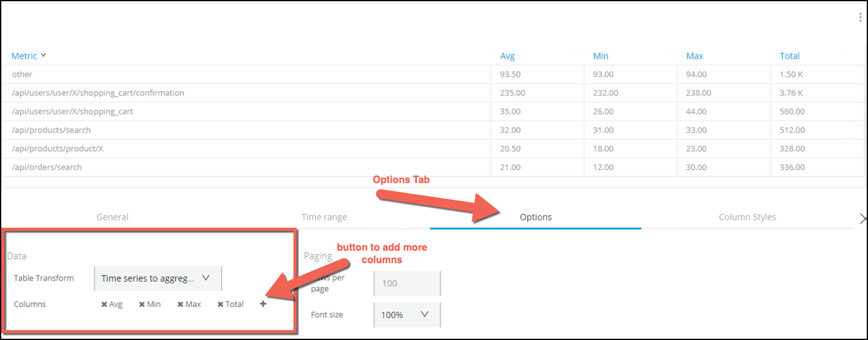
Task: Switch to the General tab
Action: coord(112,217)
